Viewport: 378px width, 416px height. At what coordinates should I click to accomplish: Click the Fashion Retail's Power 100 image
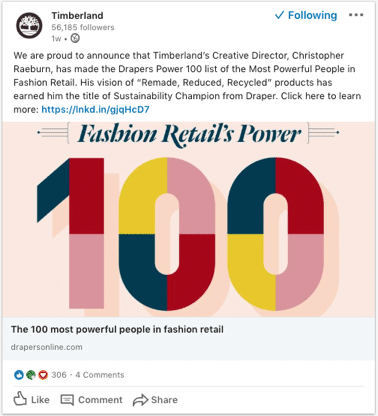pos(189,219)
